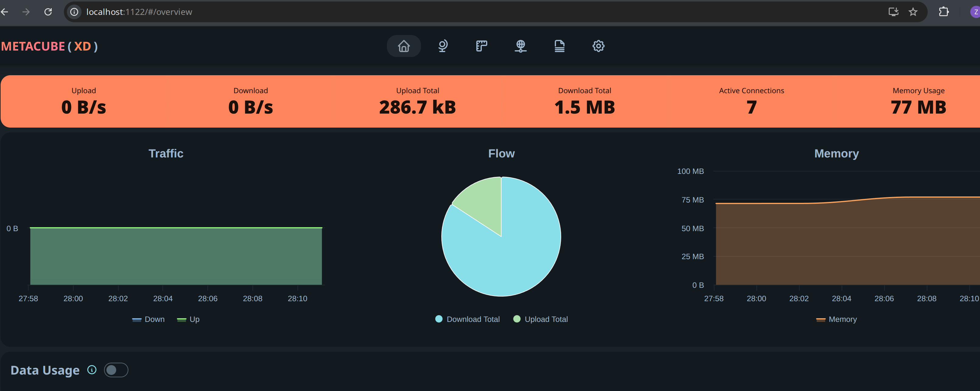Screen dimensions: 980x391
Task: Bookmark this page with the star icon
Action: coord(913,12)
